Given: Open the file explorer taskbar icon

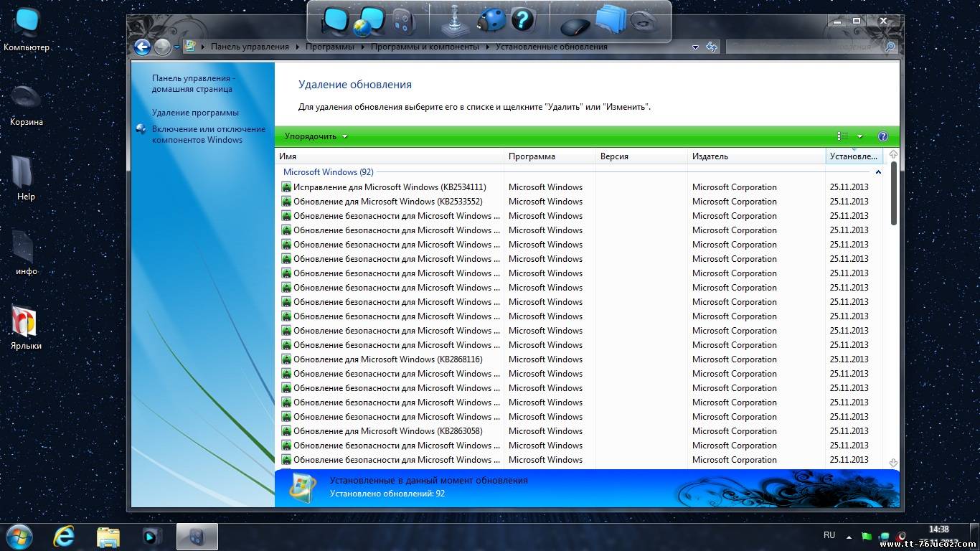Looking at the screenshot, I should (108, 536).
